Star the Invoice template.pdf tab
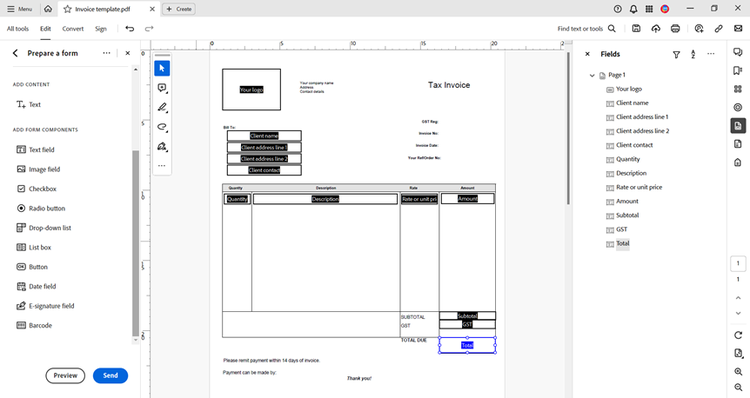The width and height of the screenshot is (750, 398). [x=67, y=9]
